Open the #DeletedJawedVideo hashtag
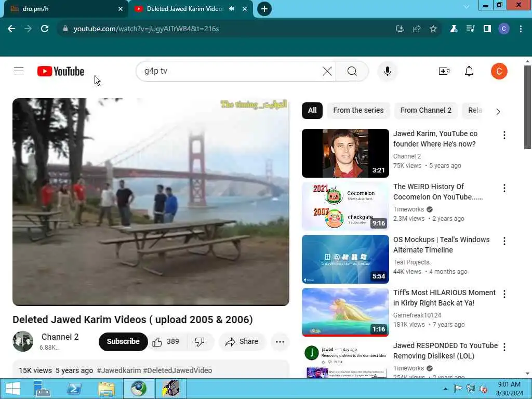Screen dimensions: 532x399 178,370
